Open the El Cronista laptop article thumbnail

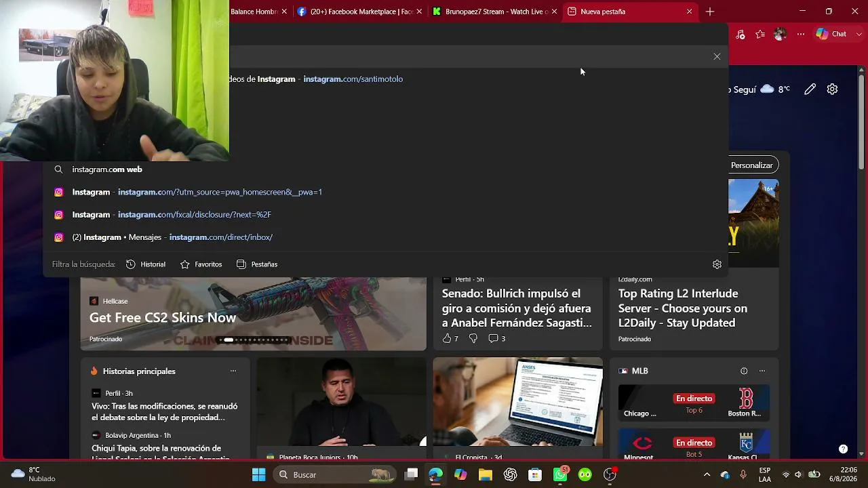click(x=518, y=401)
